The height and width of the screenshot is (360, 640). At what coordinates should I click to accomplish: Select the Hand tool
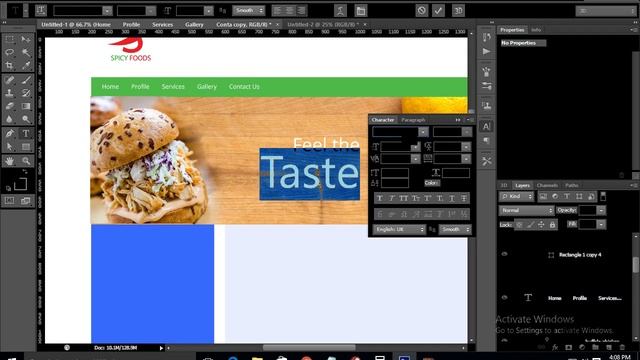point(9,161)
